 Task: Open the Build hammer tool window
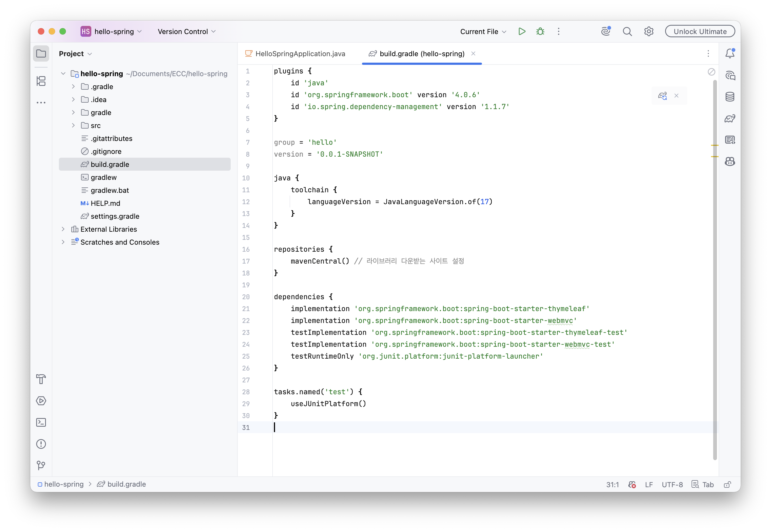[41, 379]
